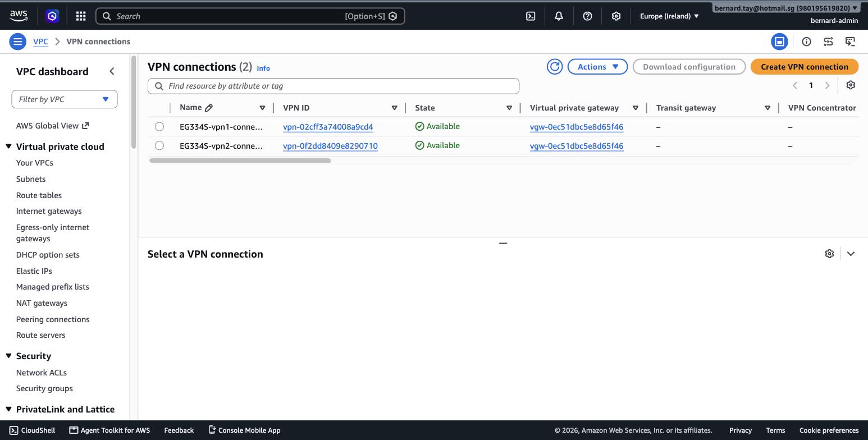Refresh the VPN connections list

coord(555,67)
